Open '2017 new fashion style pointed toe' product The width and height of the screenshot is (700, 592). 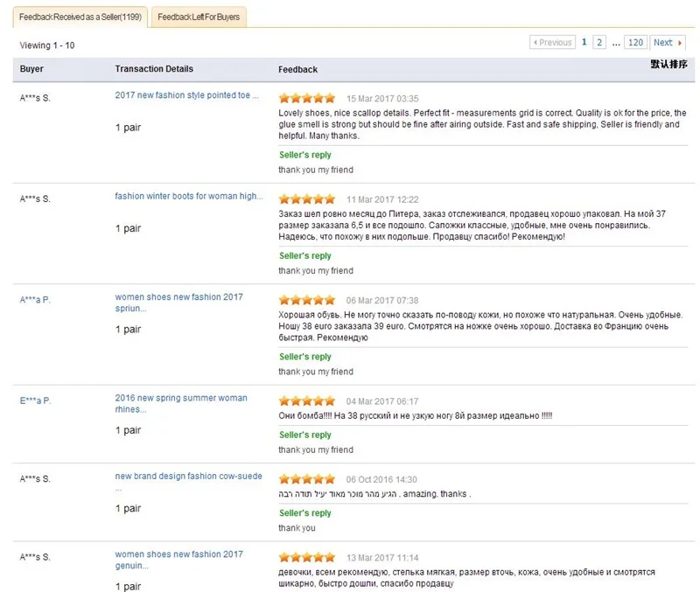point(186,95)
